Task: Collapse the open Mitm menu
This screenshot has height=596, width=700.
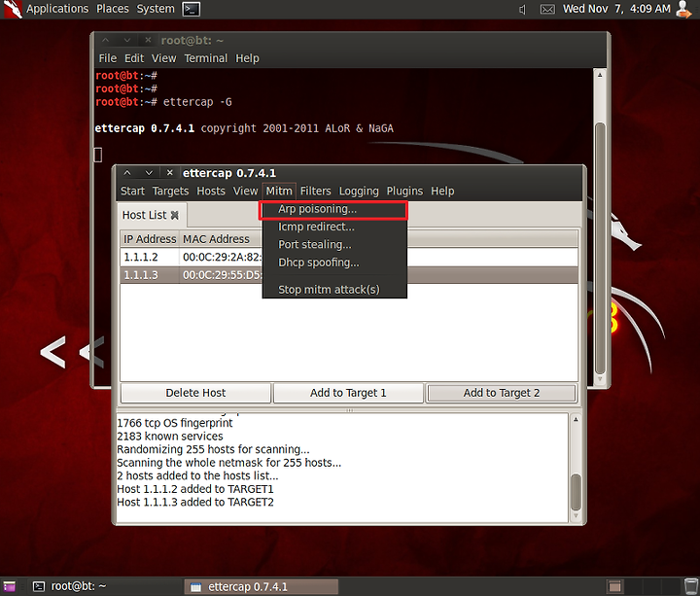Action: click(x=279, y=192)
